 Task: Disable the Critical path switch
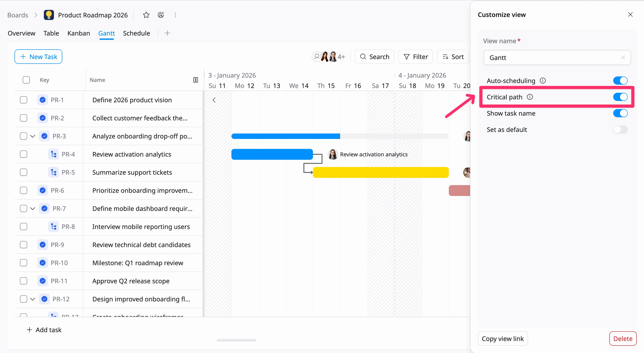pos(620,97)
